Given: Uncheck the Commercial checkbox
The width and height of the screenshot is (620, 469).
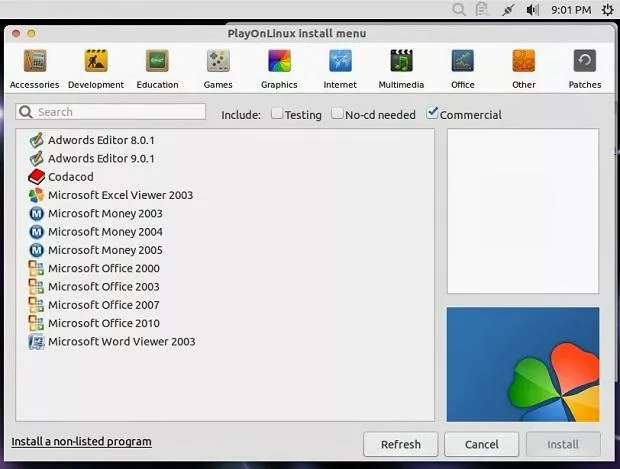Looking at the screenshot, I should point(432,114).
